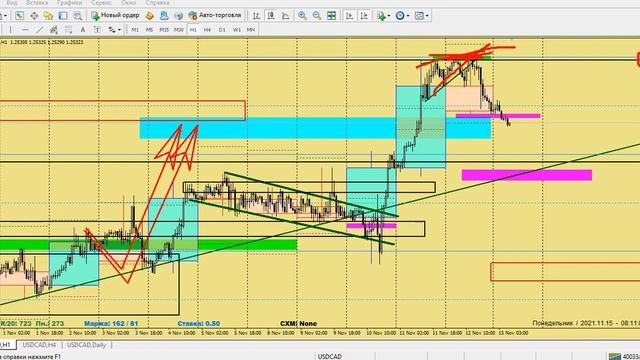Select the horizontal line drawing tool

point(25,30)
